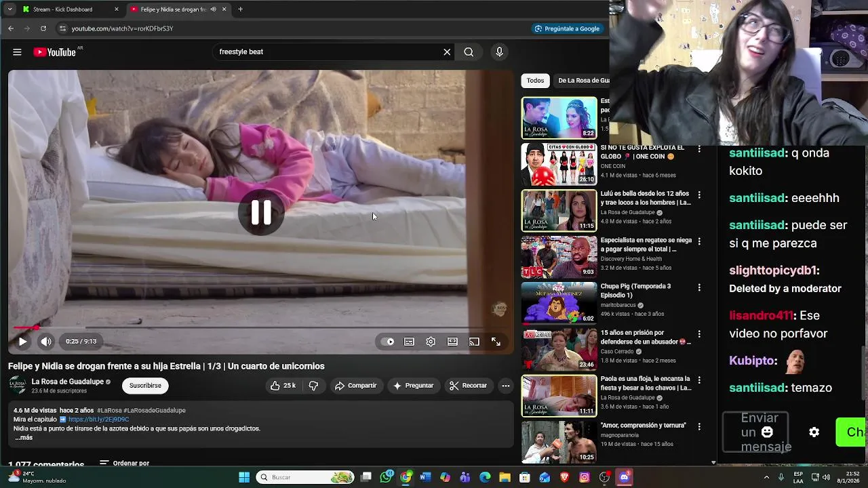
Task: Close the Felipe y Nidia YouTube tab
Action: [x=224, y=9]
